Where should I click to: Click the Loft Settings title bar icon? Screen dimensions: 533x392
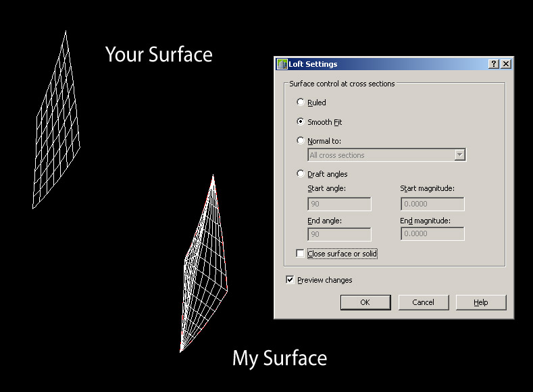[282, 64]
